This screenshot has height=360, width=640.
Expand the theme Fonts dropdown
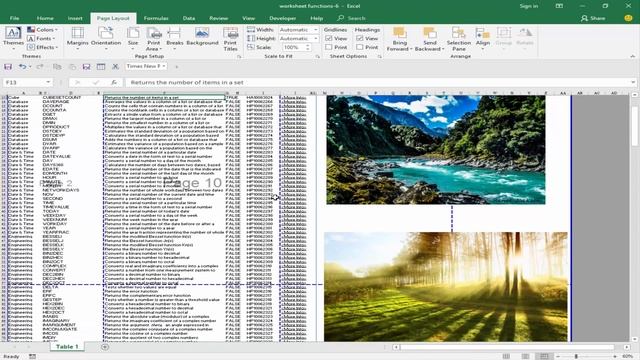click(41, 38)
